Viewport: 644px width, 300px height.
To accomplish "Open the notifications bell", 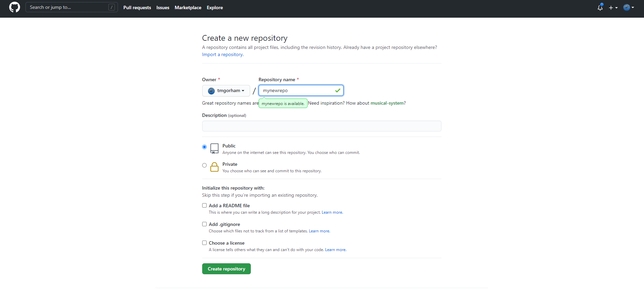I will 600,7.
